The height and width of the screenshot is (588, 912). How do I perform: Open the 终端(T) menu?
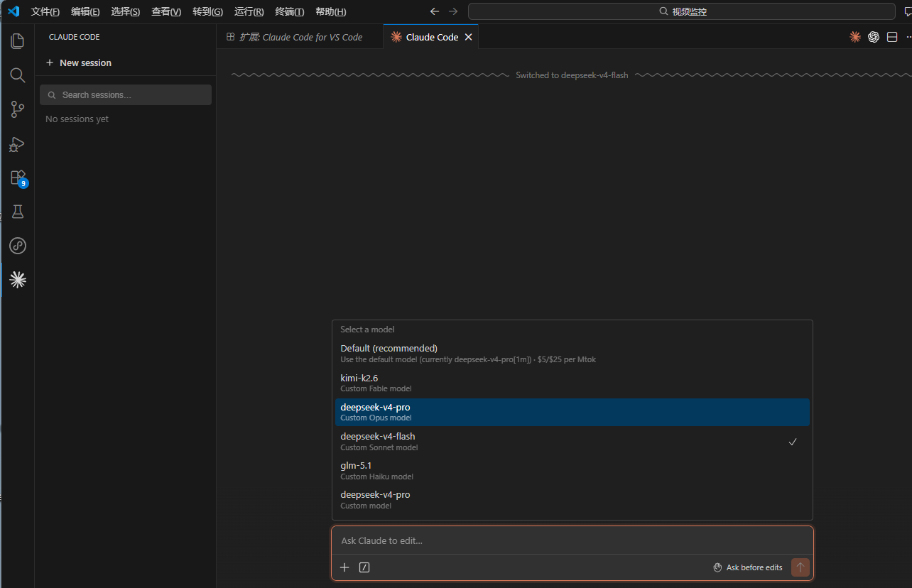point(290,11)
